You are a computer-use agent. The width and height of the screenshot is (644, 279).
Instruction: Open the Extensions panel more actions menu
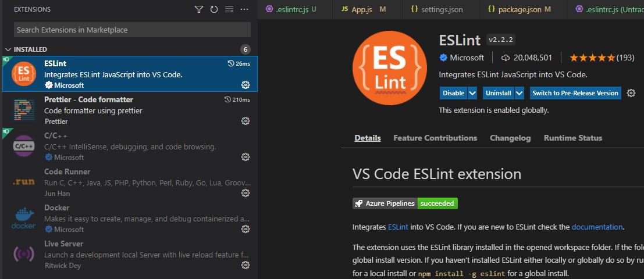coord(244,9)
